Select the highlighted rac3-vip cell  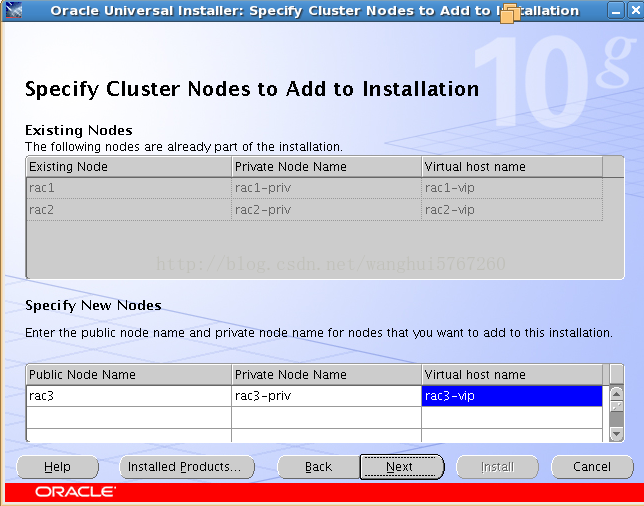512,396
